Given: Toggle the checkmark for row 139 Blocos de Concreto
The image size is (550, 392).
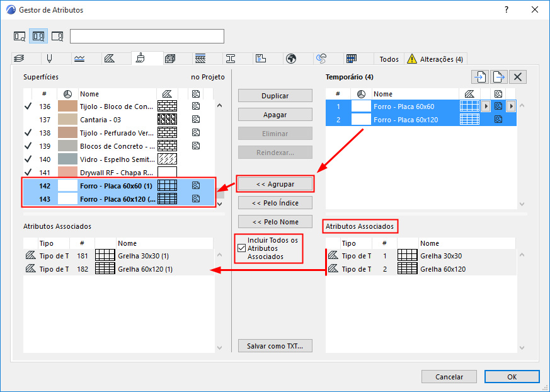Looking at the screenshot, I should (28, 146).
